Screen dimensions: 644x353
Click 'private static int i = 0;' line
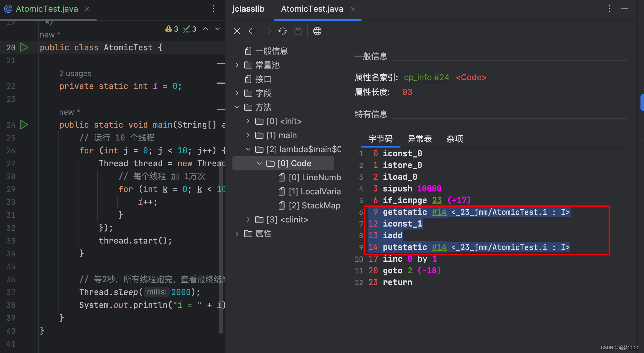120,86
